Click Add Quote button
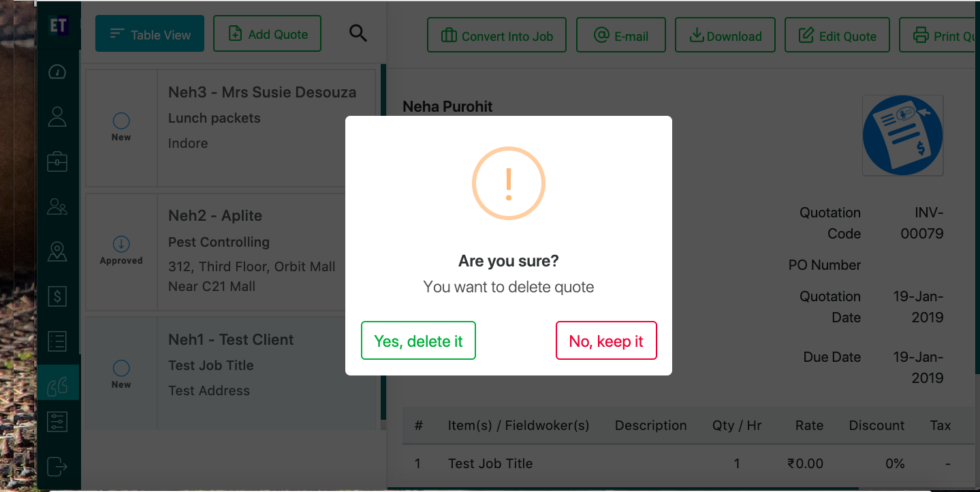980x492 pixels. click(267, 33)
